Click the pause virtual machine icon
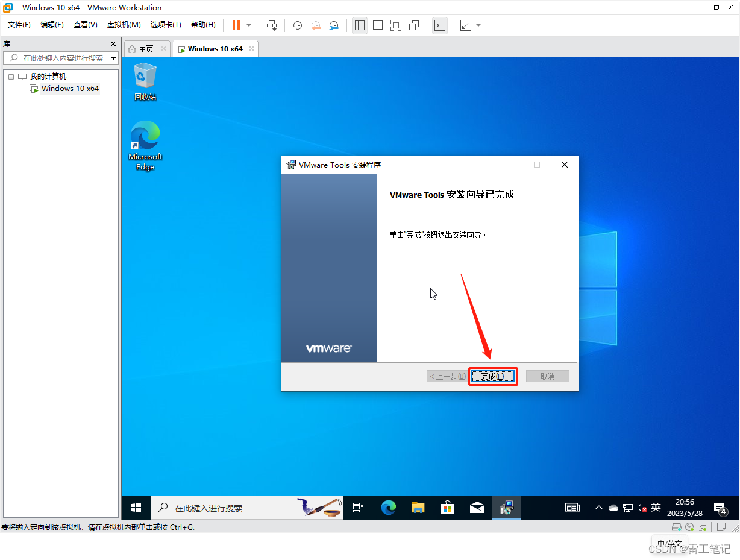The width and height of the screenshot is (740, 560). coord(236,25)
